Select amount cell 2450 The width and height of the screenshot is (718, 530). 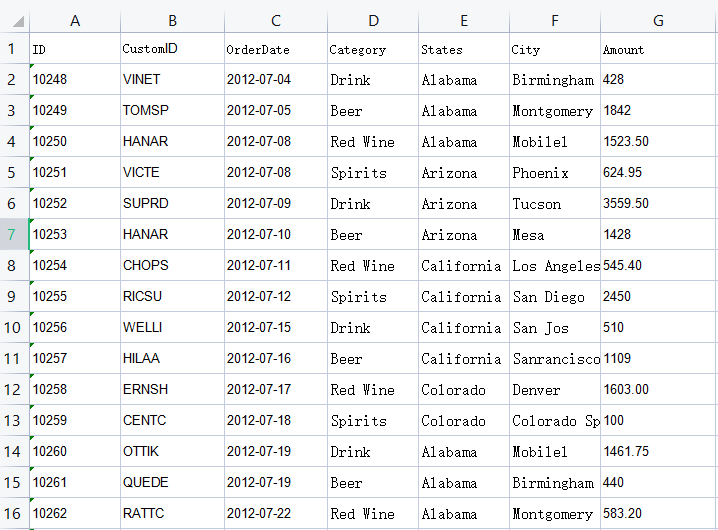(658, 296)
